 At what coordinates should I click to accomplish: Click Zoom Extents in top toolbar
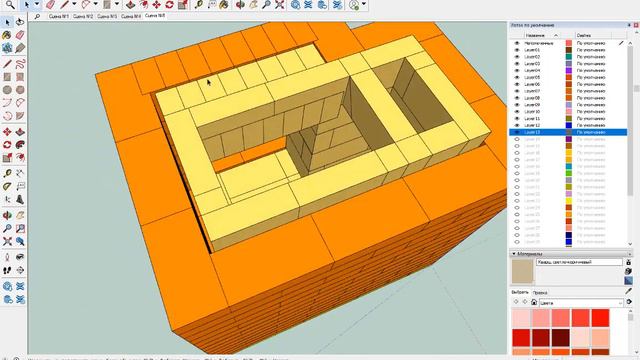click(280, 4)
